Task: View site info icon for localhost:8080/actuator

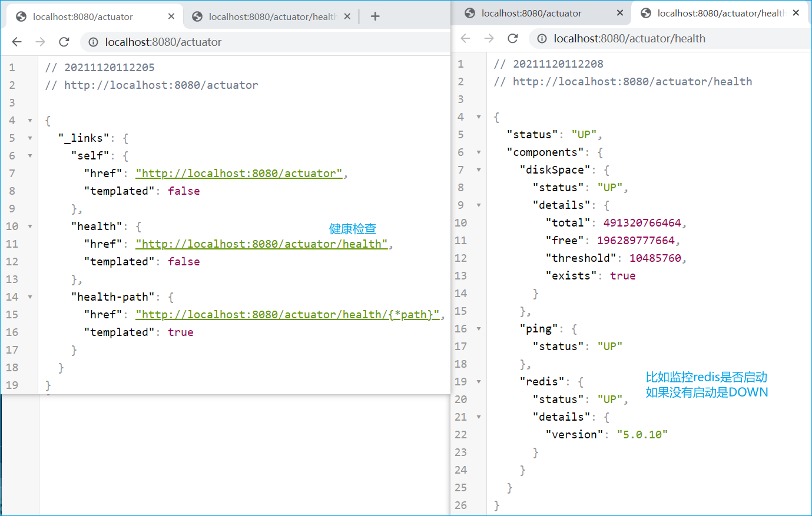Action: (x=93, y=42)
